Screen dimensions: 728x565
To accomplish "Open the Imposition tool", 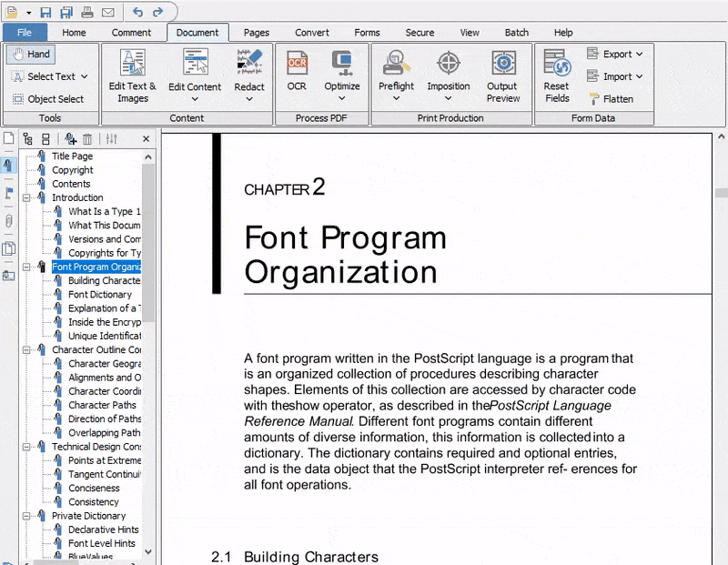I will tap(448, 76).
